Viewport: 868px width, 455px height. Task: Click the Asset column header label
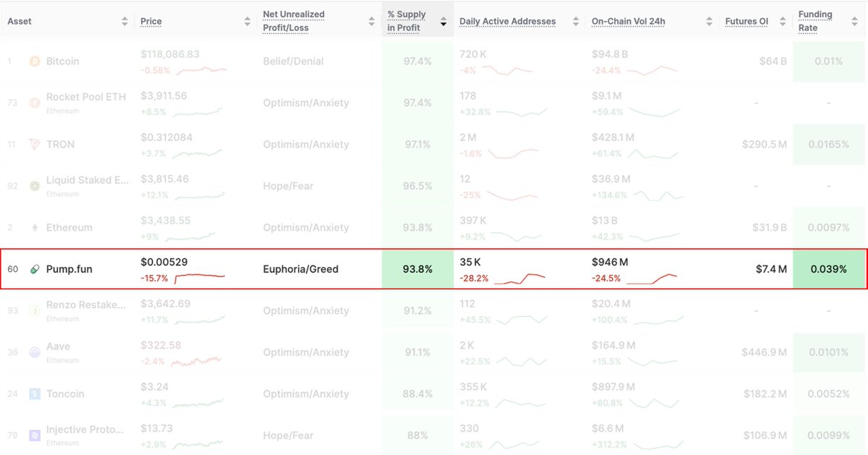click(x=20, y=22)
